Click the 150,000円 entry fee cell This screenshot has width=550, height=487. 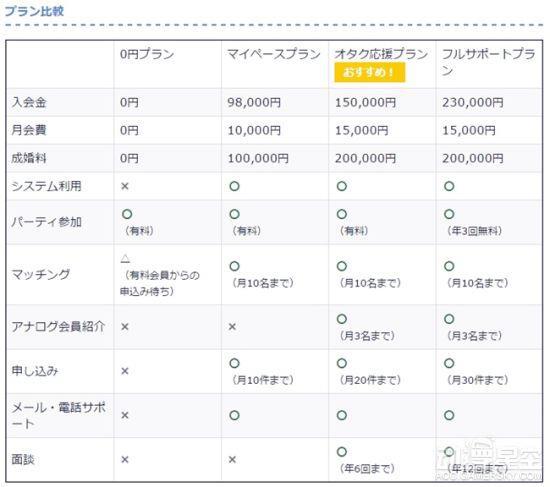365,102
